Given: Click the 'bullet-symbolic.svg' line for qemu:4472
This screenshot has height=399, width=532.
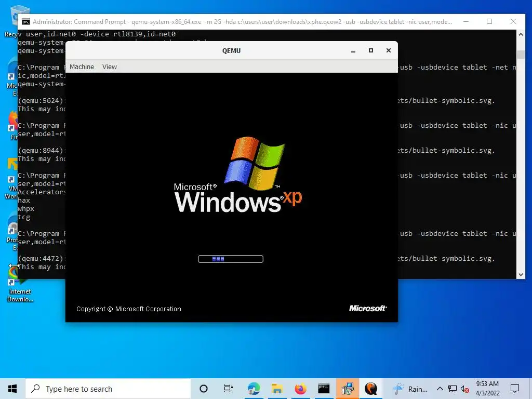Looking at the screenshot, I should click(446, 259).
